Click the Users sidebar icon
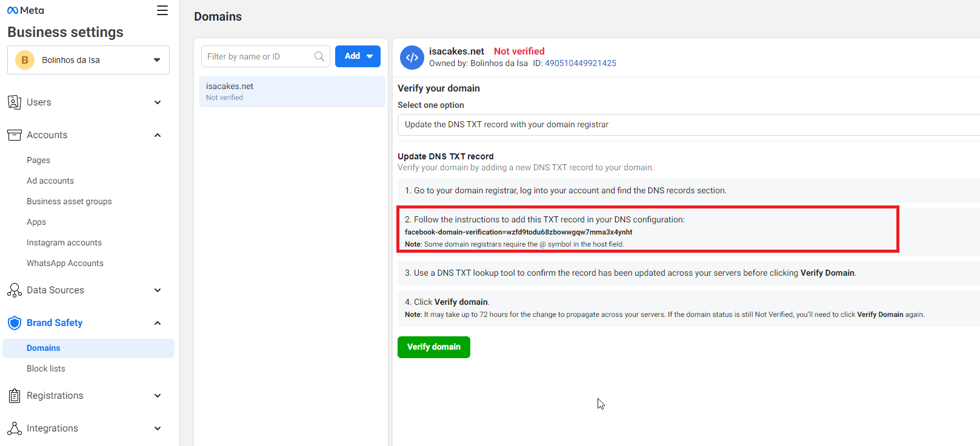This screenshot has width=980, height=446. [x=15, y=102]
